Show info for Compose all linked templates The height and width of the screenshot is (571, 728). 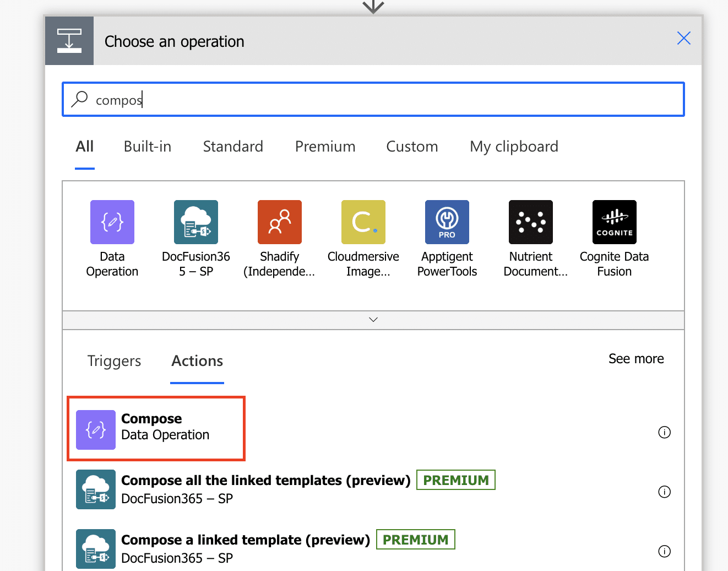point(665,492)
